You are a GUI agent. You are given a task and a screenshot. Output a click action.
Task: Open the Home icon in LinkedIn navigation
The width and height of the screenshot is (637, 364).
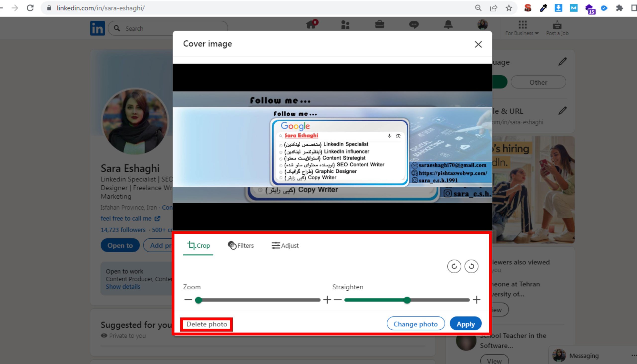(x=311, y=25)
